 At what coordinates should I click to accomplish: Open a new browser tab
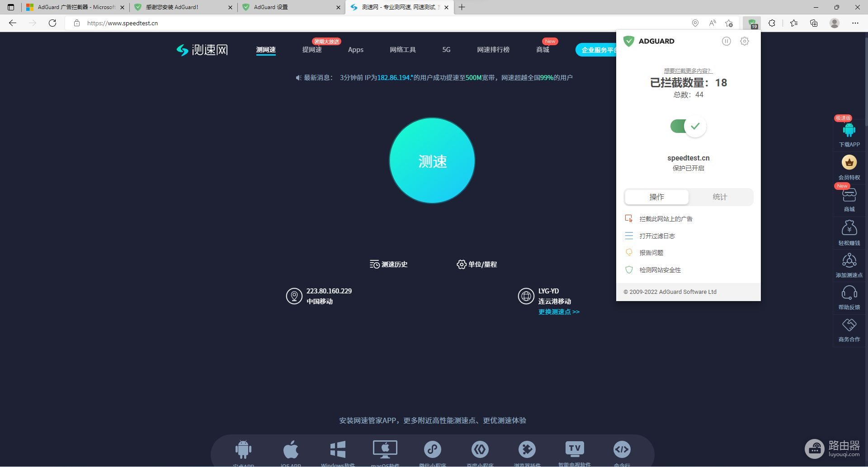tap(462, 7)
